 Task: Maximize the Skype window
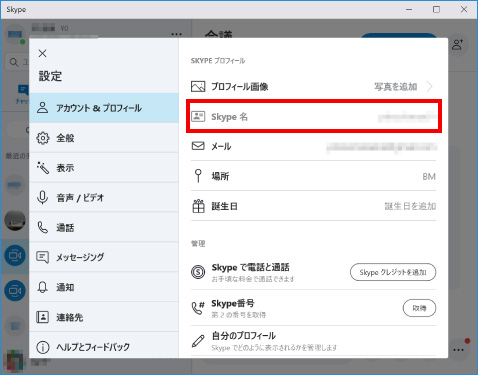436,9
